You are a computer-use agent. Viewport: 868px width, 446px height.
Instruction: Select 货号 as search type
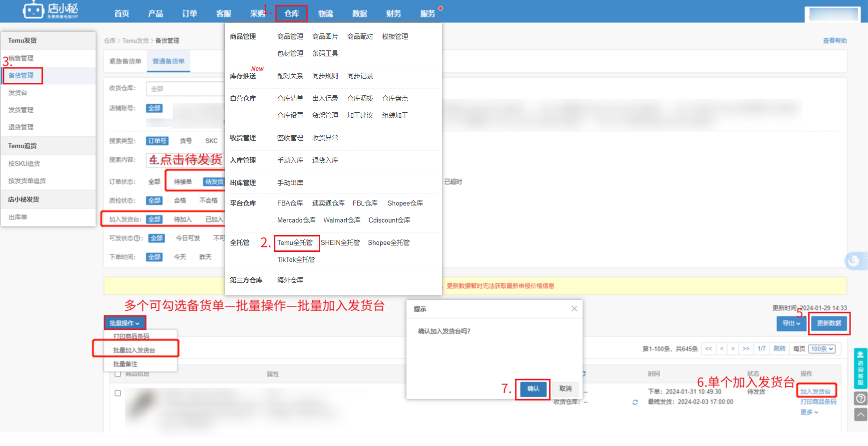click(186, 141)
